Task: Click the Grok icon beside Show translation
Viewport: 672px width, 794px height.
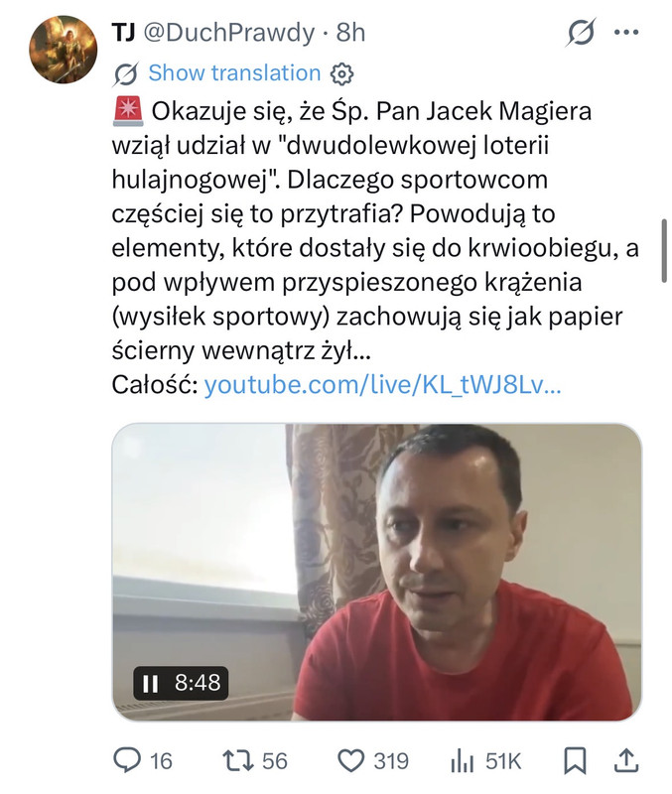Action: (x=125, y=73)
